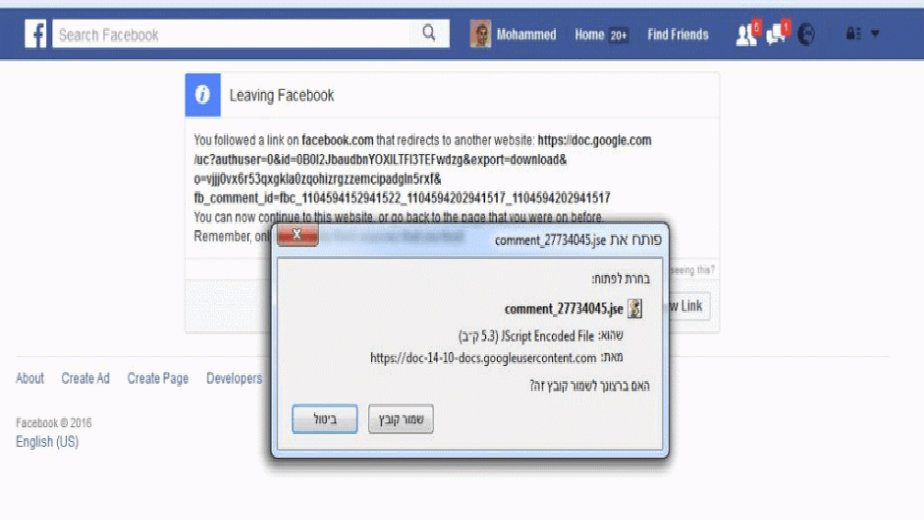
Task: Open Mohammed's profile link
Action: coord(526,35)
